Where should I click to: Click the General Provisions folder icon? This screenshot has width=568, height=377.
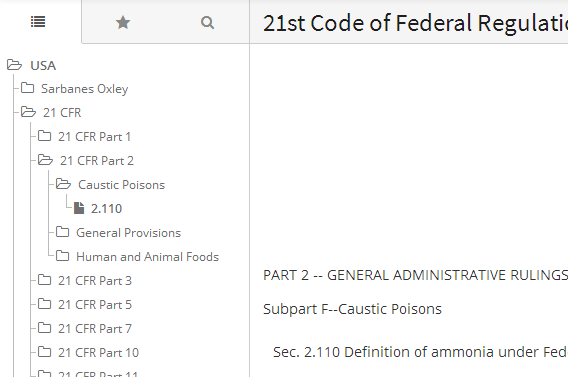click(x=62, y=232)
